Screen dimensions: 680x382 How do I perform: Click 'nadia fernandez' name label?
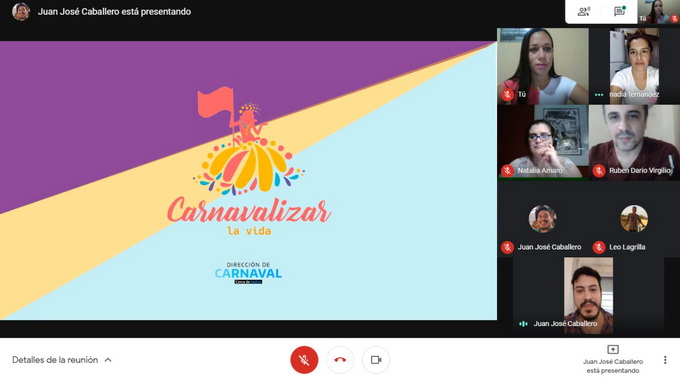pyautogui.click(x=634, y=94)
